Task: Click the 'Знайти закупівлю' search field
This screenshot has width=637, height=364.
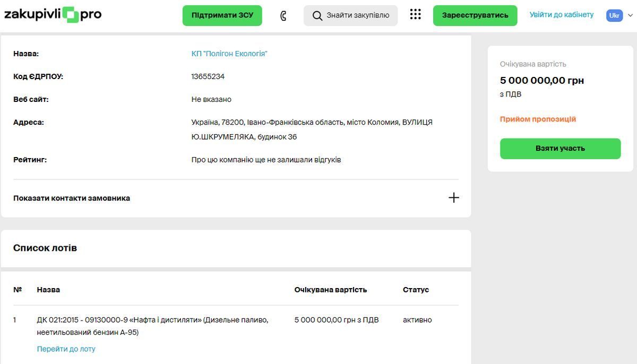Action: pos(353,15)
